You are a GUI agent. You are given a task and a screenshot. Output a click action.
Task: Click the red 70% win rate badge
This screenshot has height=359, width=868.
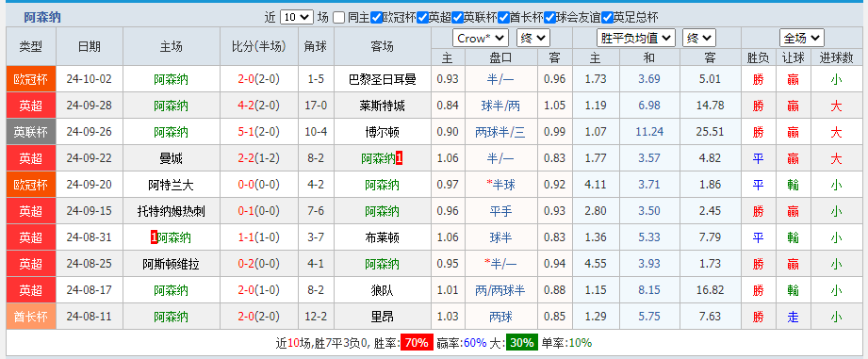[417, 342]
